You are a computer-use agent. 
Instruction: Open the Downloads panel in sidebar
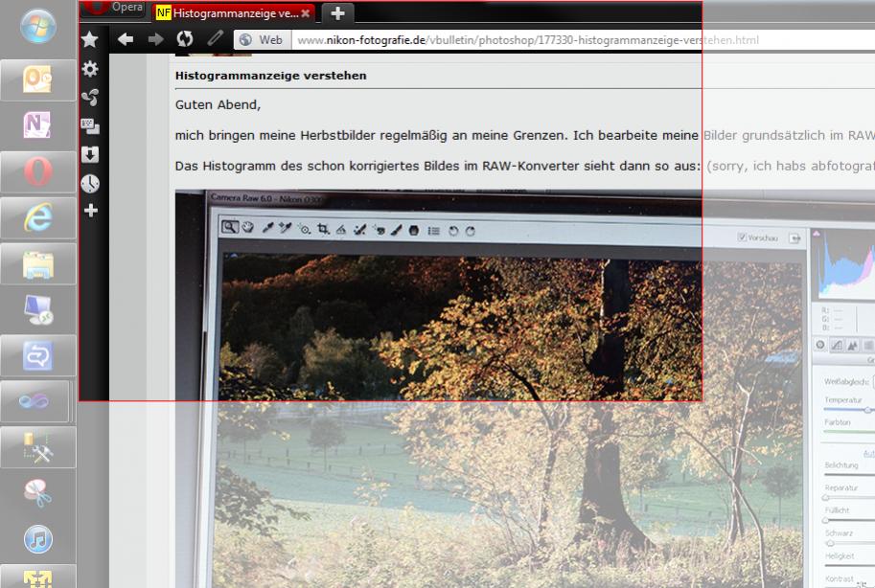[90, 154]
